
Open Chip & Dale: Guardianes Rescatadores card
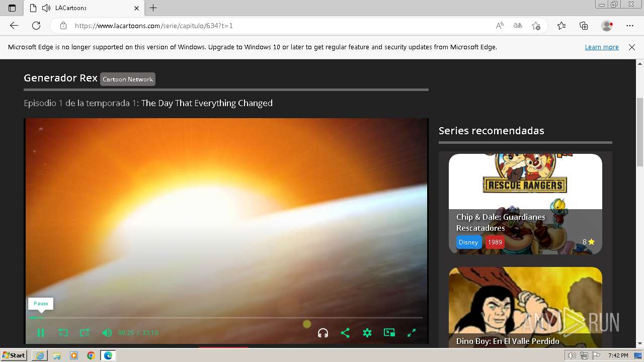click(x=525, y=204)
